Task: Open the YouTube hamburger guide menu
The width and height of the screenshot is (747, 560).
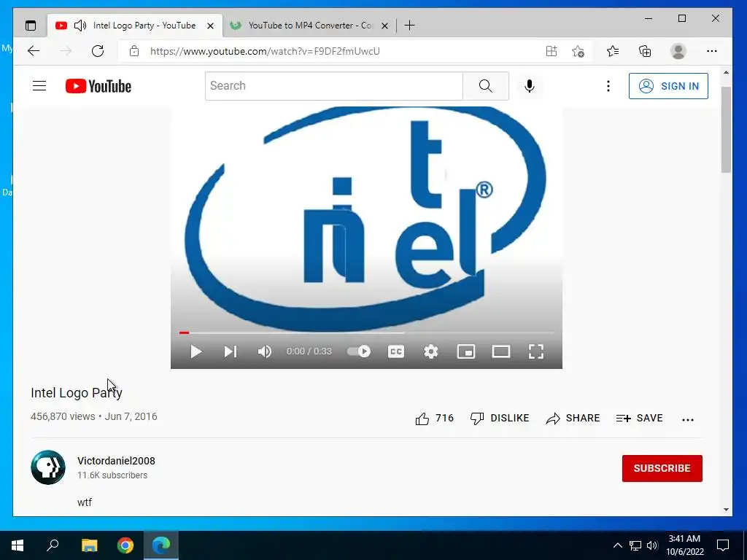Action: tap(39, 86)
